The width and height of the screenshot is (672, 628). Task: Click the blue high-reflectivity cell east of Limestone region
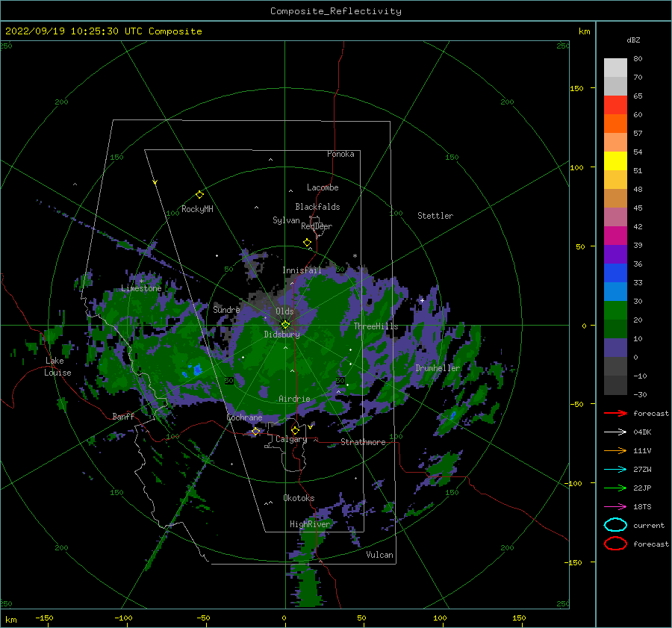(196, 370)
